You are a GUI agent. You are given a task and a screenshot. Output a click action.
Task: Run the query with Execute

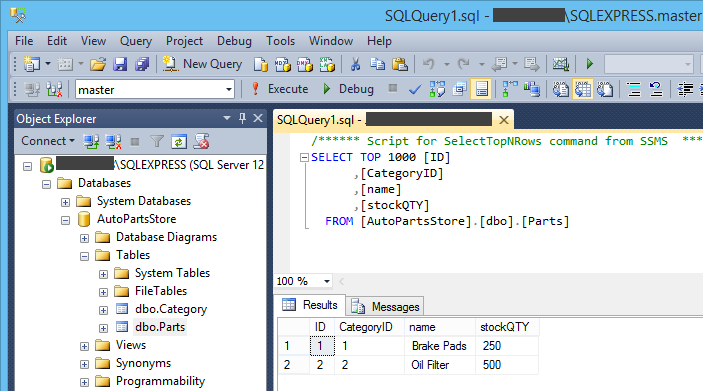tap(280, 89)
